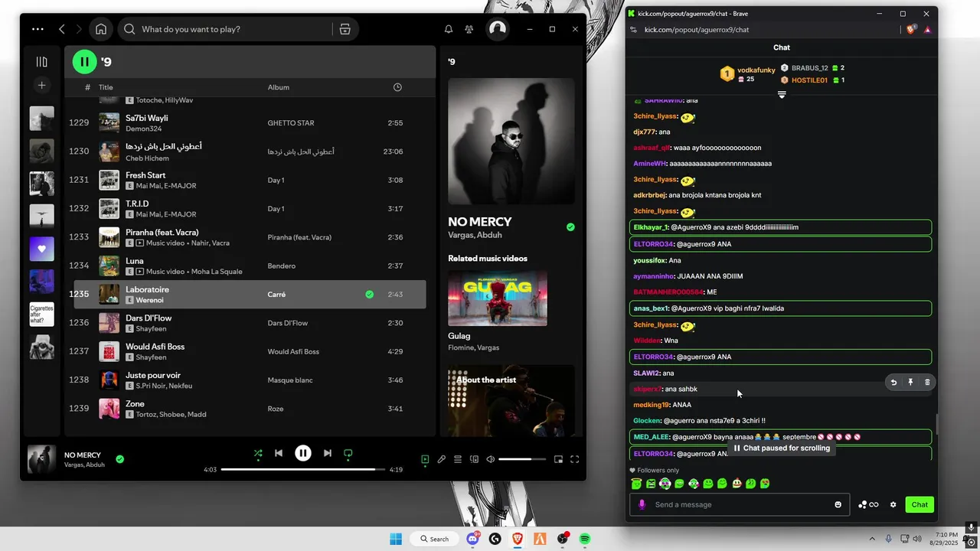This screenshot has width=980, height=551.
Task: Collapse Your Library sidebar icon
Action: [42, 61]
